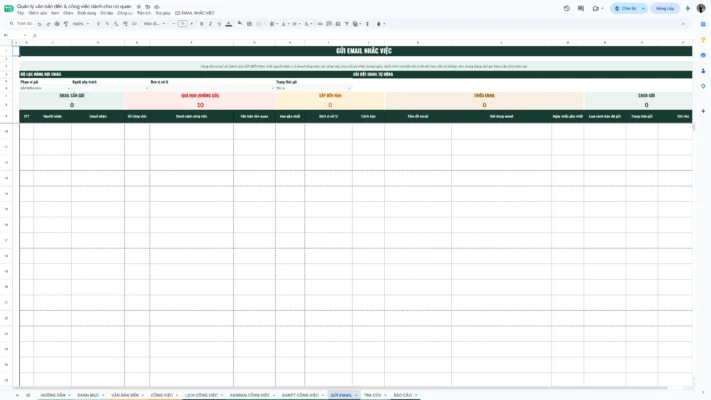
Task: Open Google Maps in side panel
Action: [703, 86]
